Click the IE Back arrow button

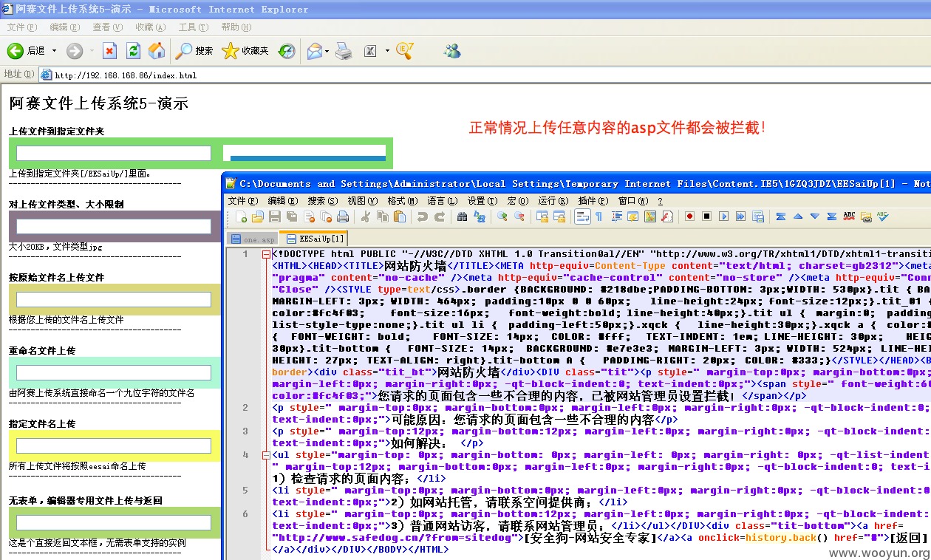tap(16, 50)
